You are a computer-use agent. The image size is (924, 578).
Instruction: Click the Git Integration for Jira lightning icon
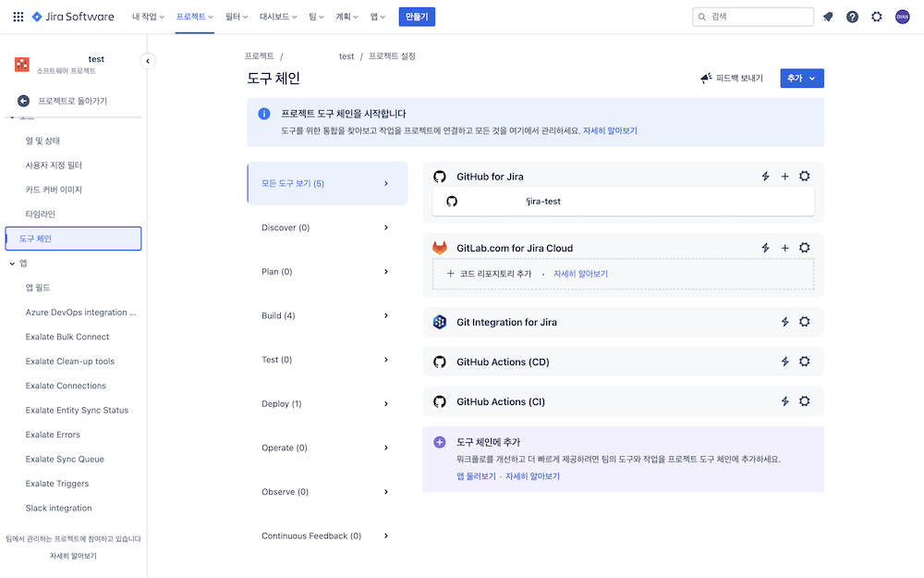click(x=784, y=322)
